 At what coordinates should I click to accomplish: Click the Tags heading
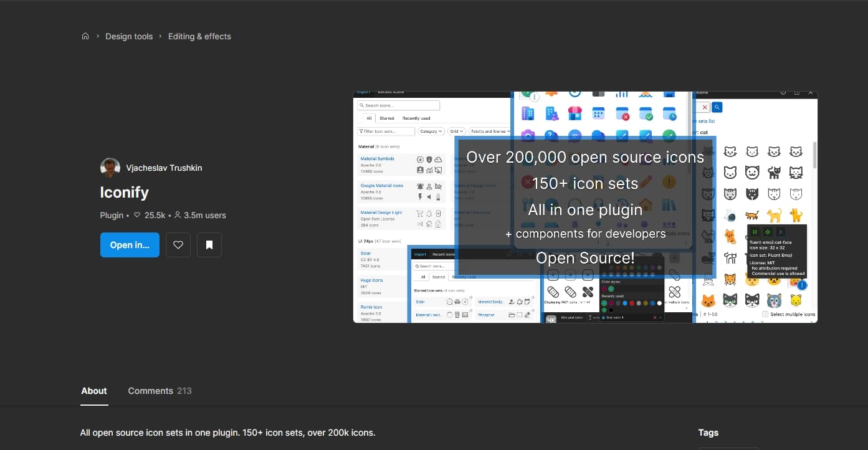[708, 433]
